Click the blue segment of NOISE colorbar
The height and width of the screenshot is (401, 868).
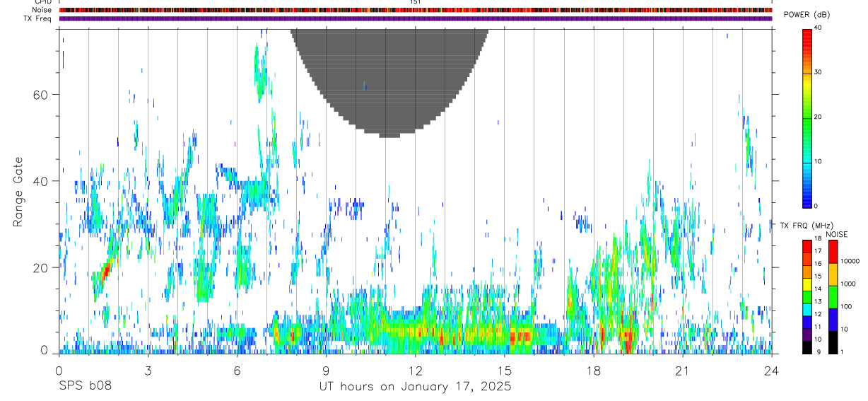[833, 320]
